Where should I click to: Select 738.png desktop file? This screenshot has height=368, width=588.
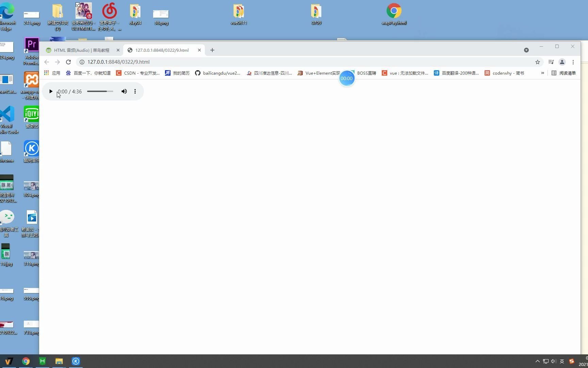[x=31, y=328]
